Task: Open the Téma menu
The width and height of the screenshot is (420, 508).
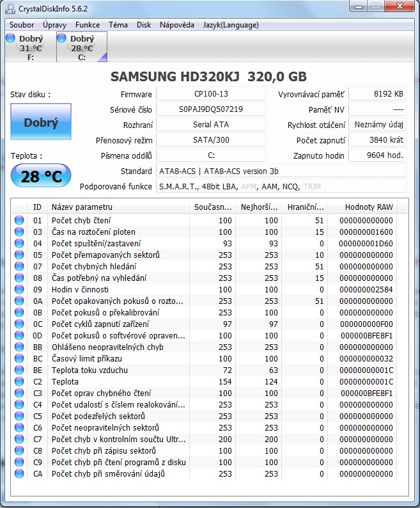Action: tap(118, 25)
